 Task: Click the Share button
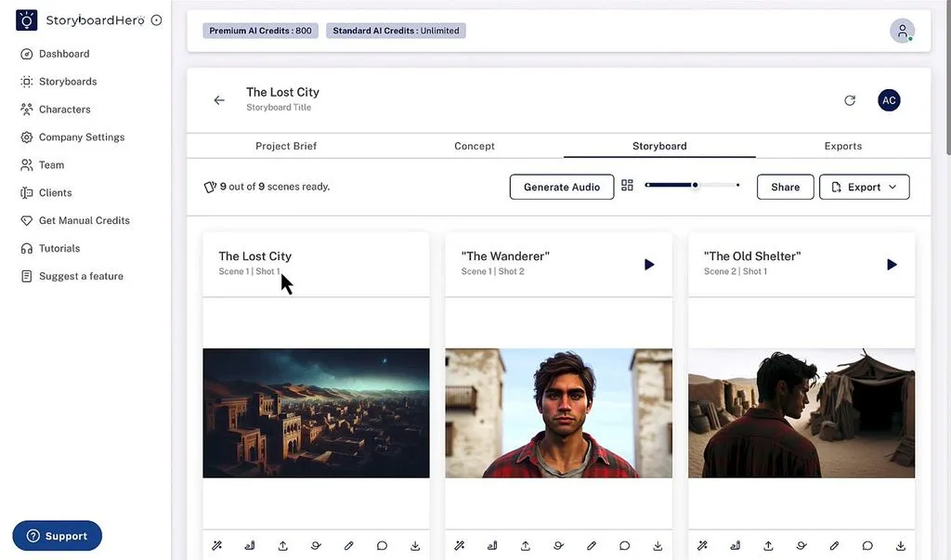coord(785,187)
